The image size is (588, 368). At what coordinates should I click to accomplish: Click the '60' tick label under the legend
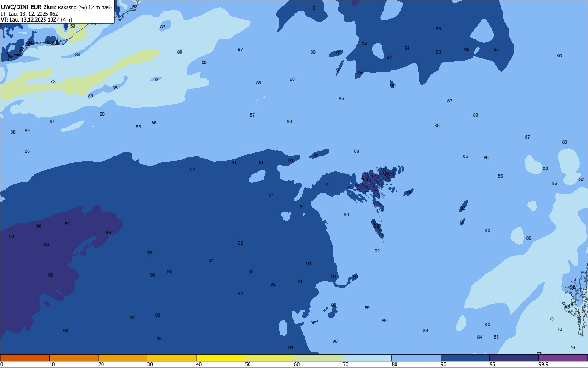pos(297,364)
